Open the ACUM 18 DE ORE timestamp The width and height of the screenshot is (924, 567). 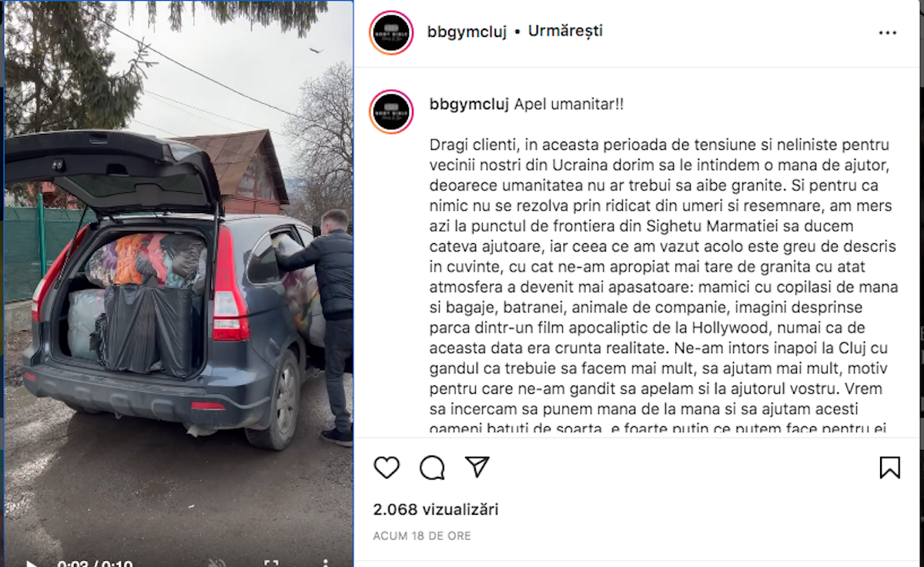coord(422,535)
